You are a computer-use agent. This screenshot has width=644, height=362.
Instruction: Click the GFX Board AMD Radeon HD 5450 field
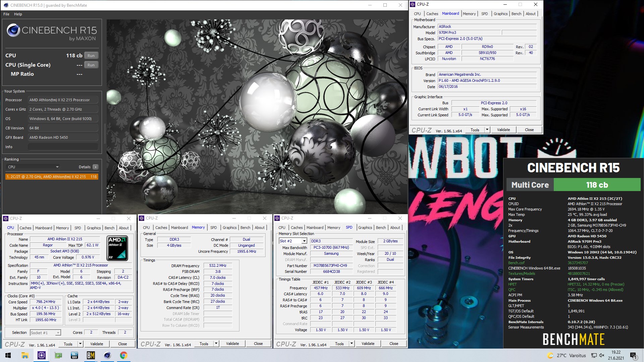coord(63,137)
